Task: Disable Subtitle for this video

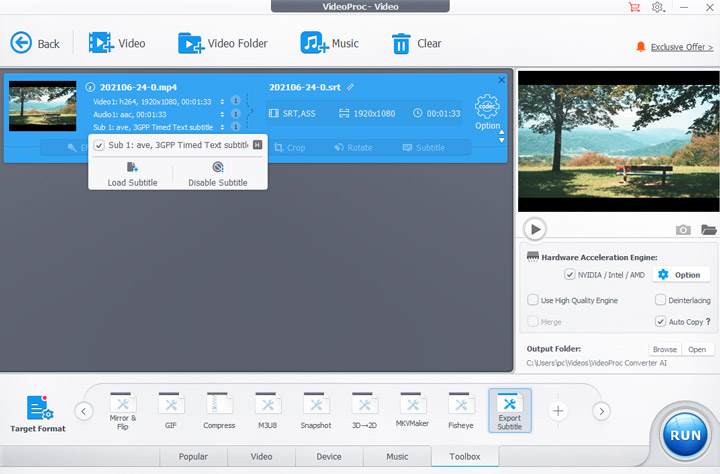Action: [x=218, y=174]
